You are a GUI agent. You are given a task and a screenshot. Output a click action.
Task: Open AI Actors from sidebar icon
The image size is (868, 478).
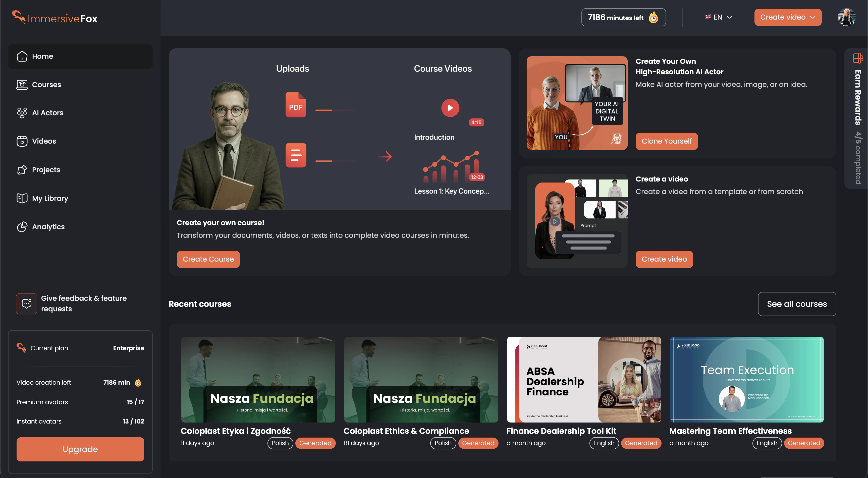[22, 113]
